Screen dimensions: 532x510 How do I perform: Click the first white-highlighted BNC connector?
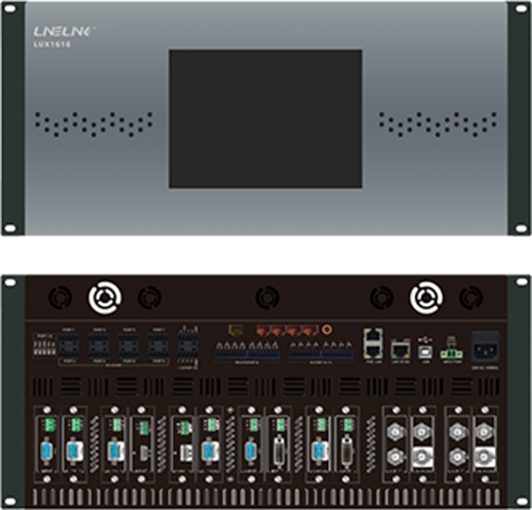pyautogui.click(x=423, y=457)
